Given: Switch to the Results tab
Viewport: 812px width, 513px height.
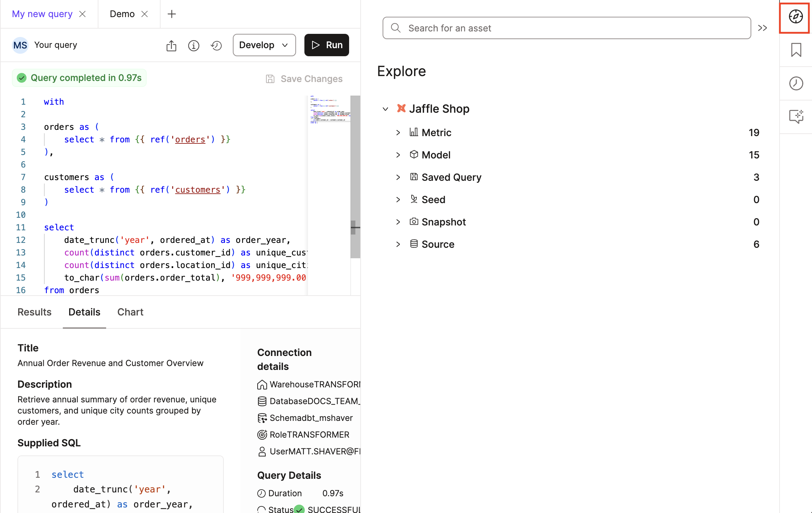Looking at the screenshot, I should pos(34,312).
